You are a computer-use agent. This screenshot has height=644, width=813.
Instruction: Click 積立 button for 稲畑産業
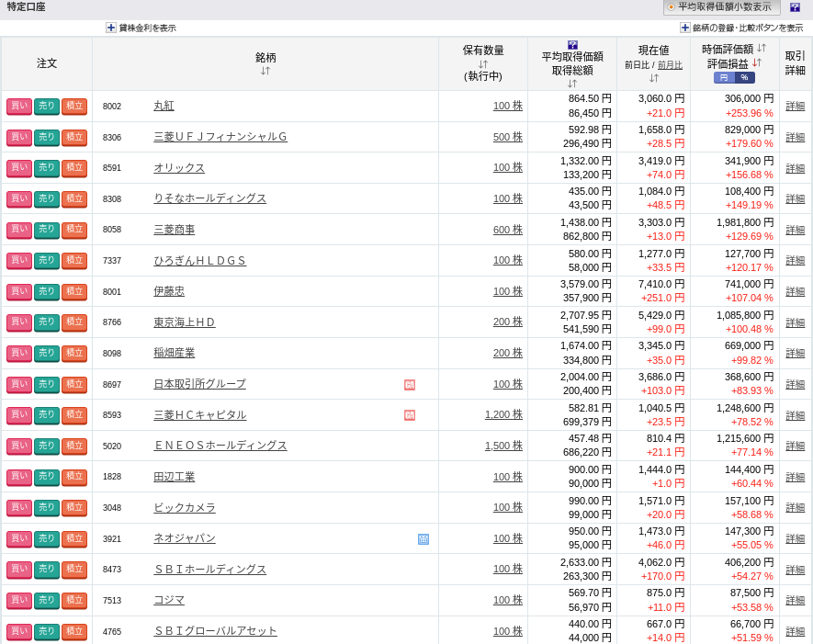pyautogui.click(x=74, y=354)
